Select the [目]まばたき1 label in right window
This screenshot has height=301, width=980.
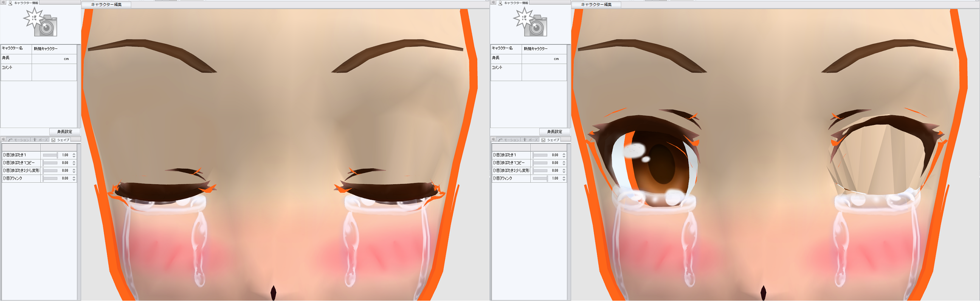(x=505, y=155)
